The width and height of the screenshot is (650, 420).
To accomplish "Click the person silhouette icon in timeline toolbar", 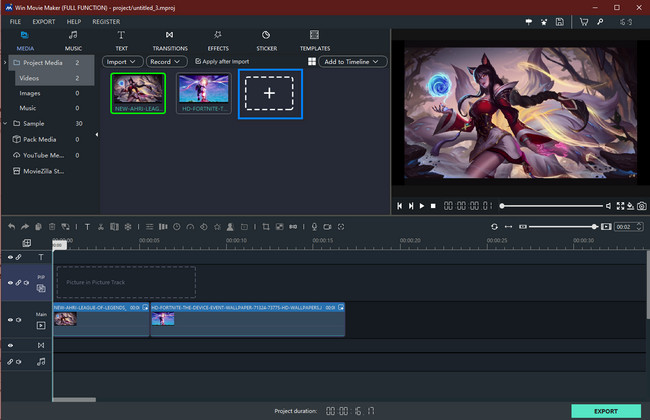I will tap(230, 227).
